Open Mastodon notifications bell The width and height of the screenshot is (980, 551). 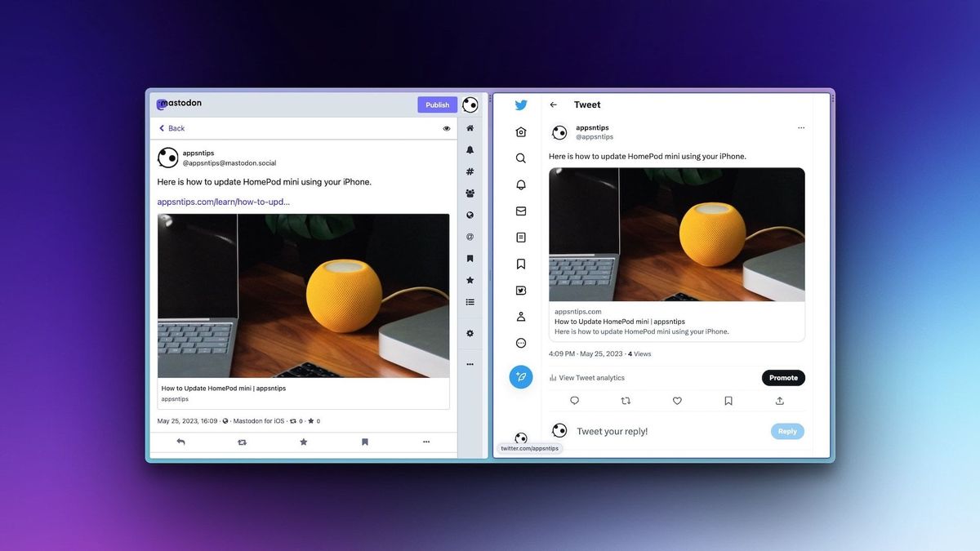coord(470,149)
